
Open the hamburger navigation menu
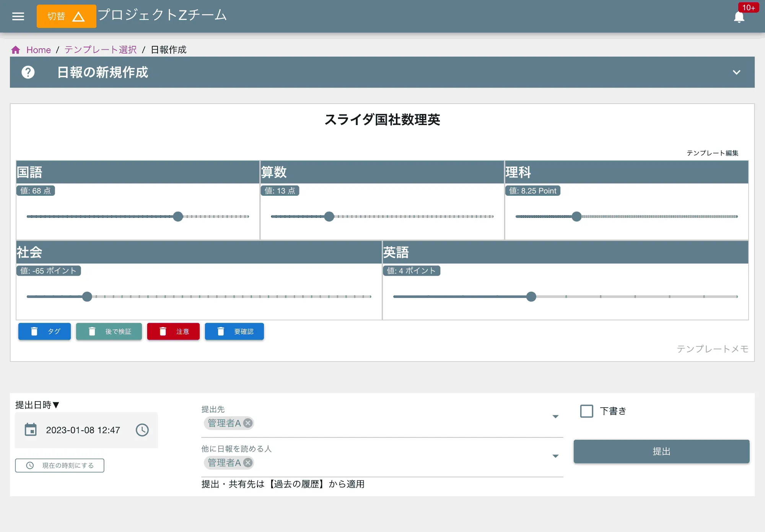pyautogui.click(x=18, y=16)
